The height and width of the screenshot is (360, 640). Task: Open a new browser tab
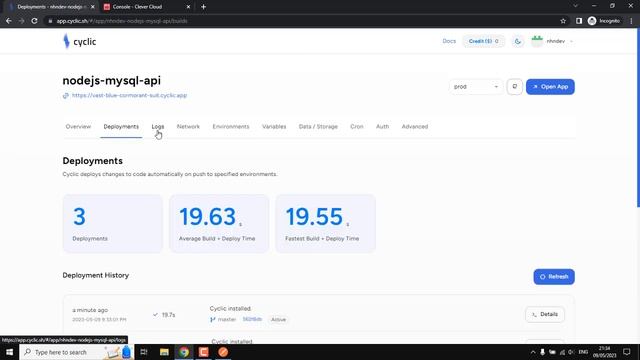coord(203,7)
